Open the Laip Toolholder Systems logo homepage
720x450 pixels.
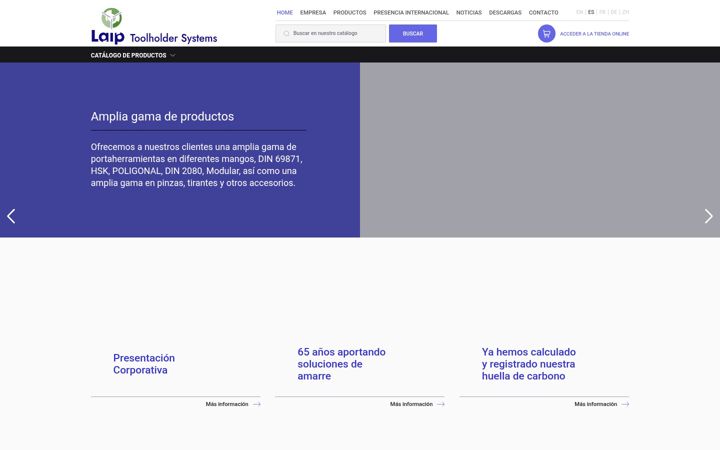pyautogui.click(x=154, y=26)
